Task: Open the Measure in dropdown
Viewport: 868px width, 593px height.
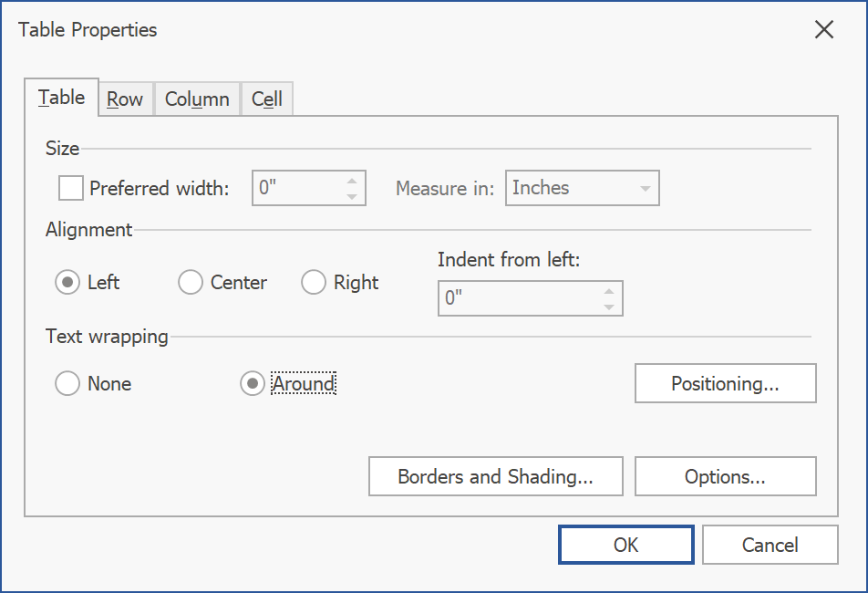Action: click(582, 188)
